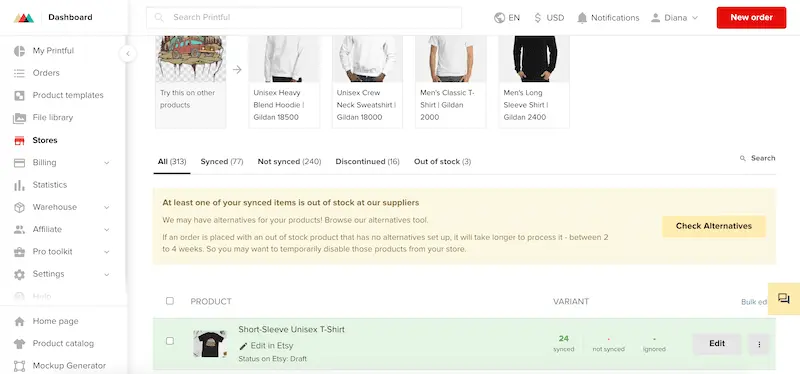Screen dimensions: 800x374
Task: Click the Check Alternatives button
Action: (x=714, y=226)
